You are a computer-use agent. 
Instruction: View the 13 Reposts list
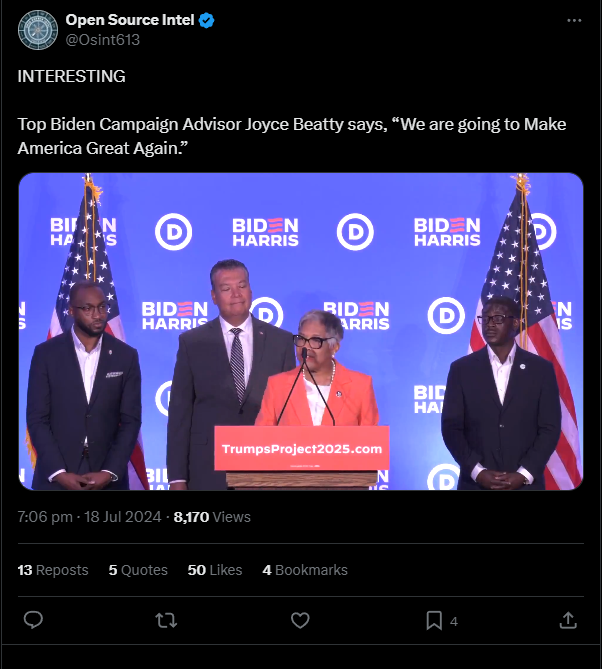[x=53, y=570]
